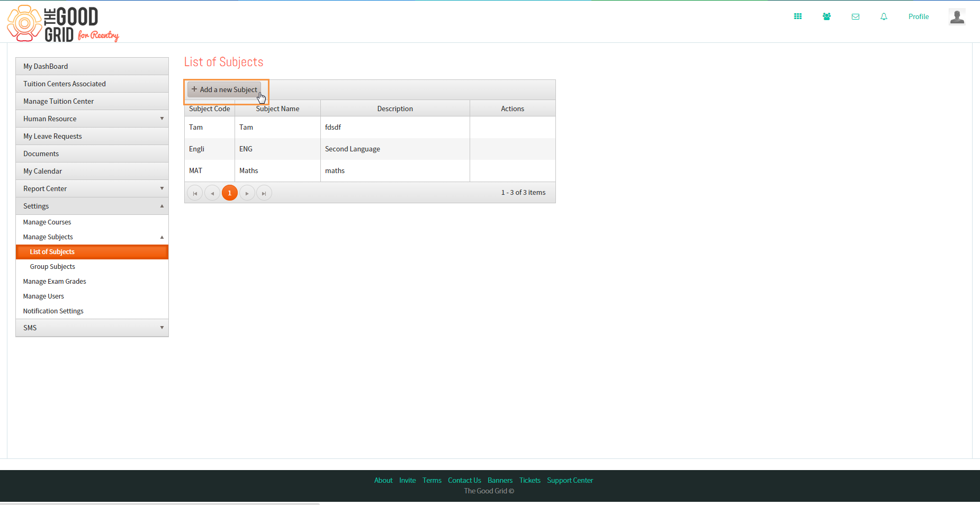
Task: Select Manage Exam Grades item
Action: (92, 282)
